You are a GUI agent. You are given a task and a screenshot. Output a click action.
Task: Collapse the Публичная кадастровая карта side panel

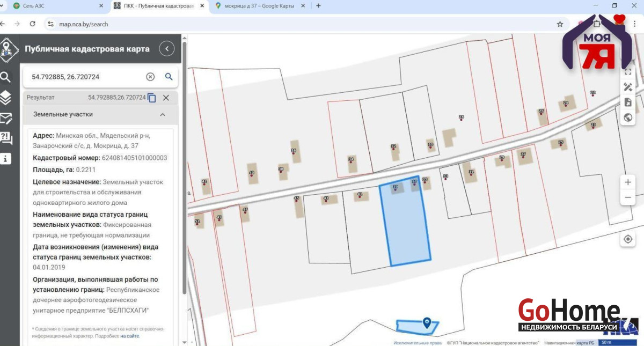[167, 49]
